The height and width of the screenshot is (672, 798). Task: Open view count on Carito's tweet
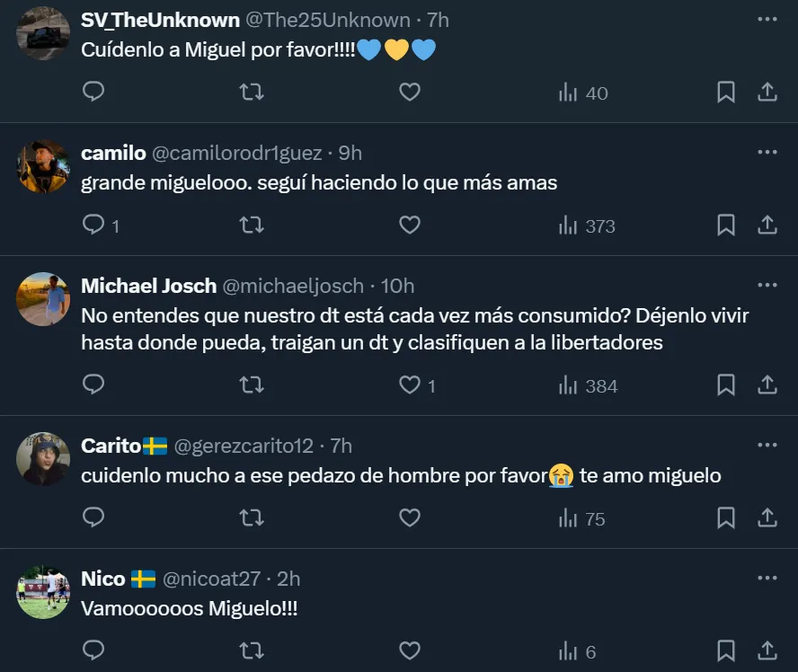(x=582, y=518)
